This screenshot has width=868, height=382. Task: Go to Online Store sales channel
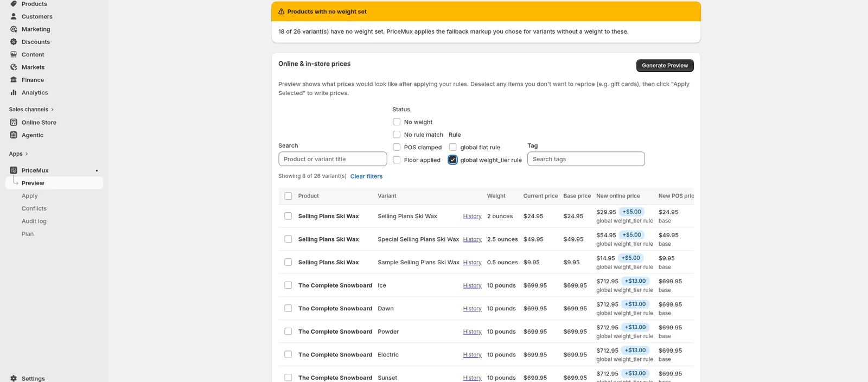tap(39, 123)
